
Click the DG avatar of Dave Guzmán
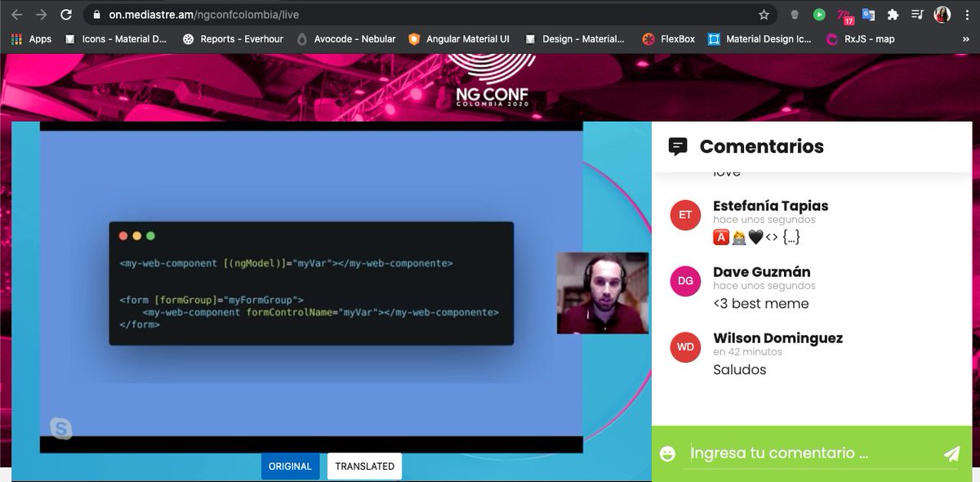coord(685,281)
